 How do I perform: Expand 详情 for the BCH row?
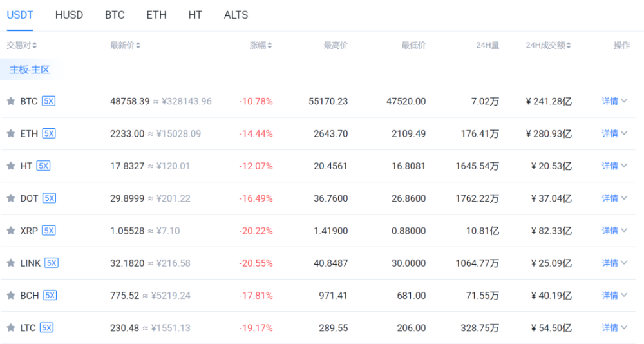(x=614, y=296)
